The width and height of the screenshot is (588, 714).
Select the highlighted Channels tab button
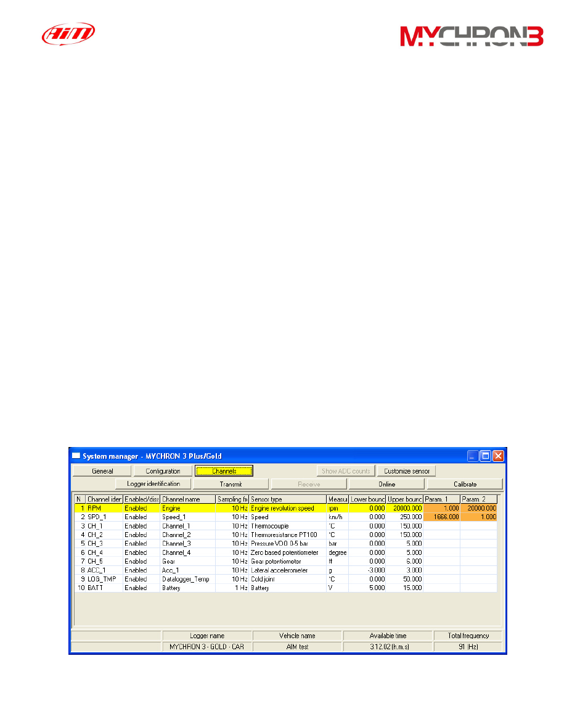tap(224, 471)
